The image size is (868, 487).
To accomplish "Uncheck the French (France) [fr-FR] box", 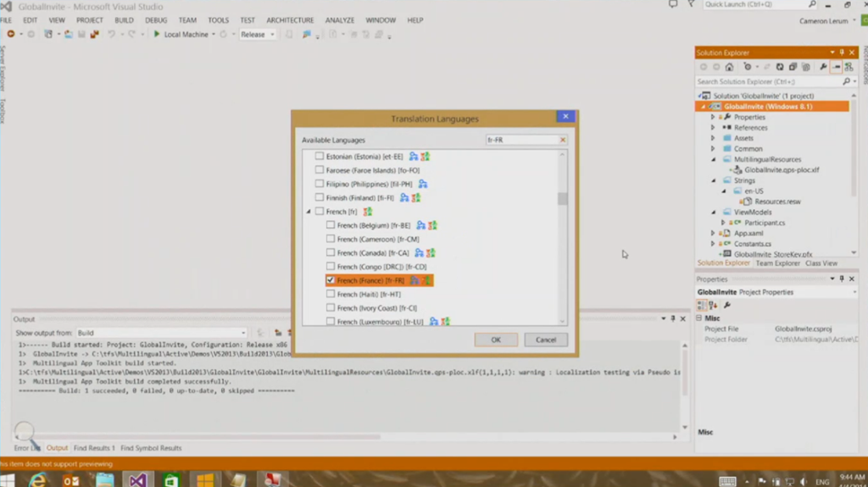I will point(331,280).
